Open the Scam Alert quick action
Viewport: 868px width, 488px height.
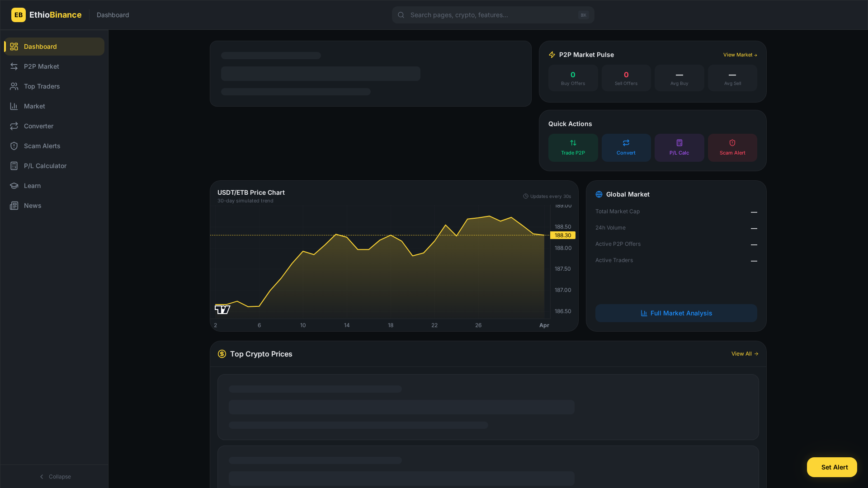click(732, 147)
